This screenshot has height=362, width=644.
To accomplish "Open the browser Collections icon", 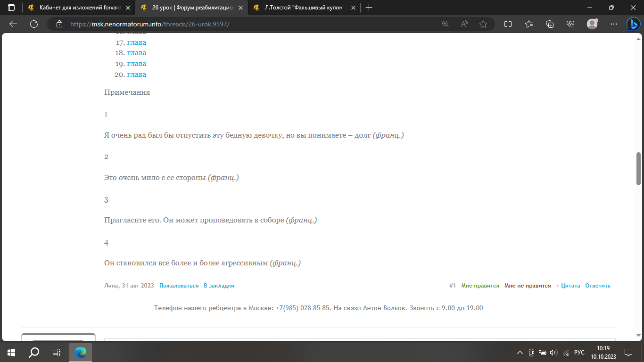I will pyautogui.click(x=549, y=24).
